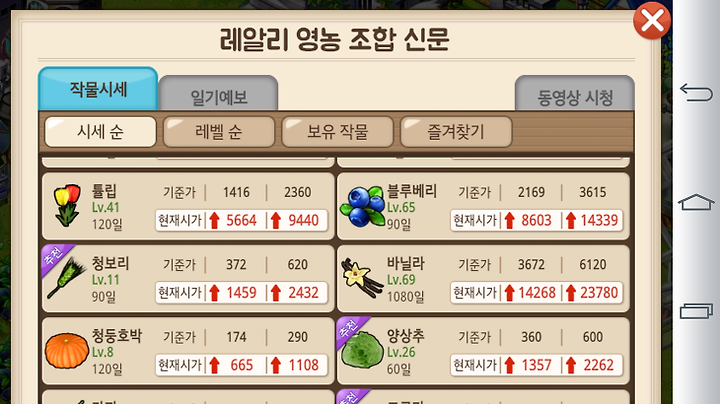Filter list to 보유 작물
Viewport: 720px width, 404px height.
(x=338, y=132)
